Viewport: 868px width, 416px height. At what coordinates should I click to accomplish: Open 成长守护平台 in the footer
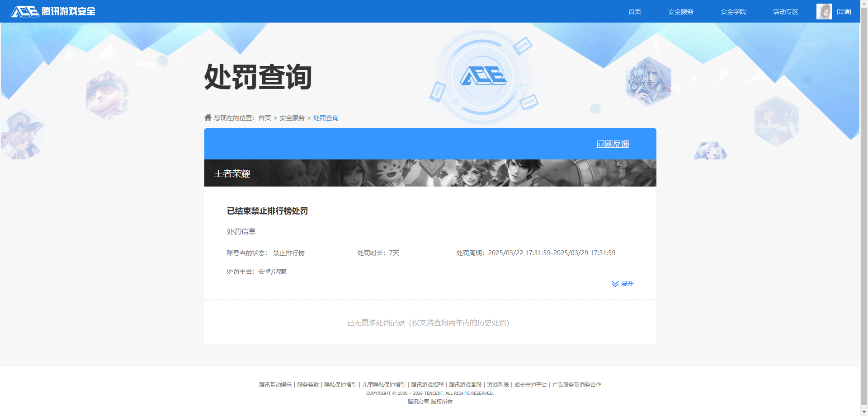point(530,385)
